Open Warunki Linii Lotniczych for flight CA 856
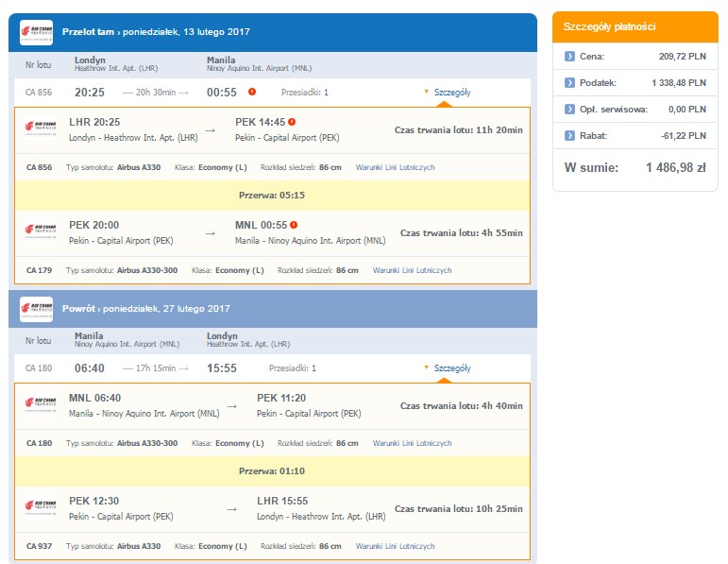This screenshot has width=728, height=564. tap(395, 167)
